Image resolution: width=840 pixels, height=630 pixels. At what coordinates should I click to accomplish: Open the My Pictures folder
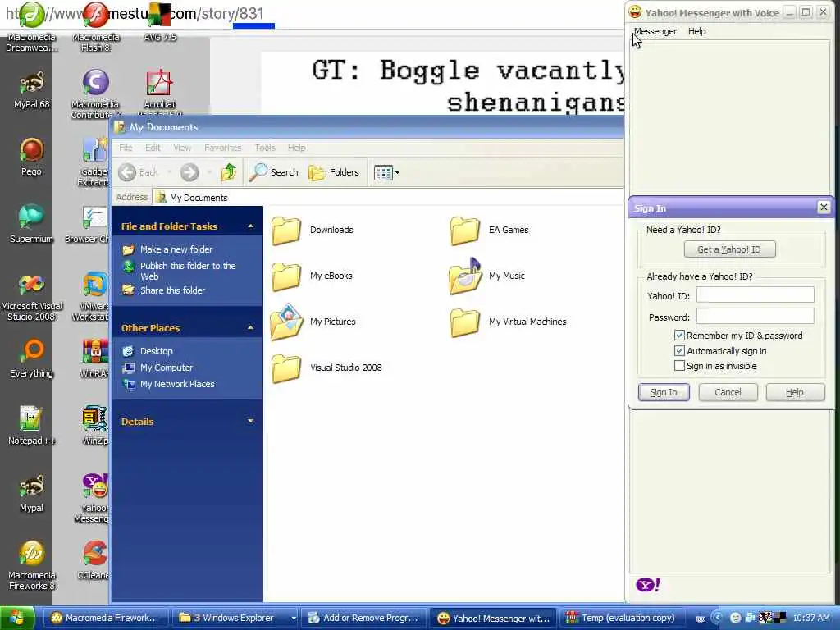pos(313,322)
